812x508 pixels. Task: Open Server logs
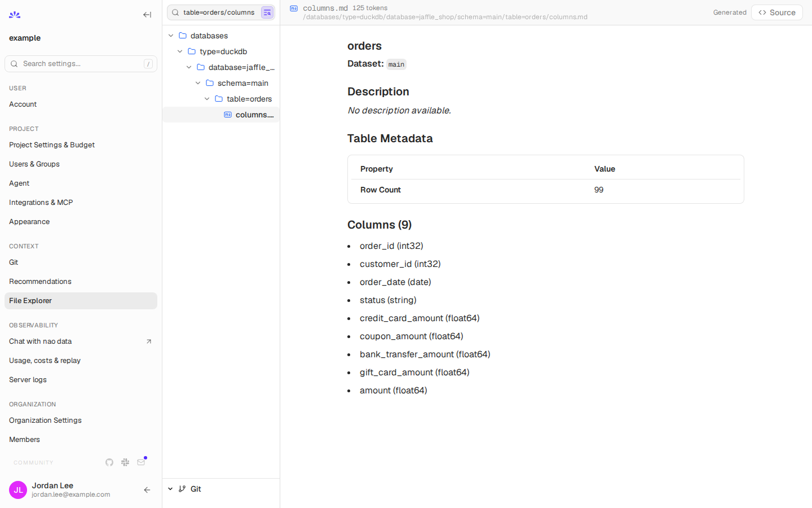[81, 380]
